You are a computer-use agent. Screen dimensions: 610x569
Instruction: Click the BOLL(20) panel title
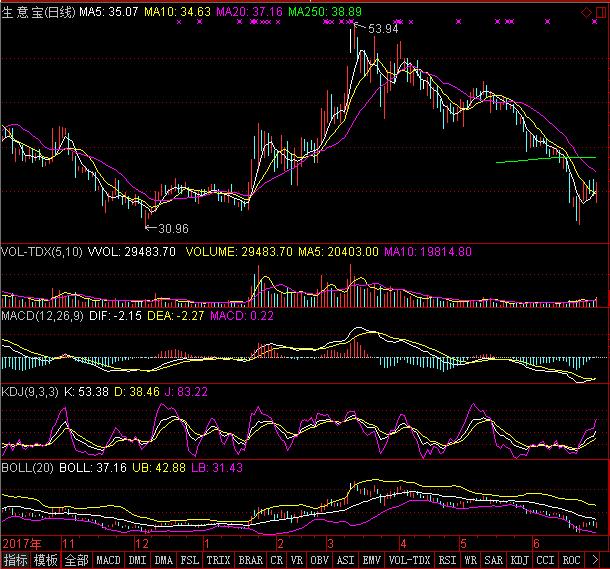27,467
